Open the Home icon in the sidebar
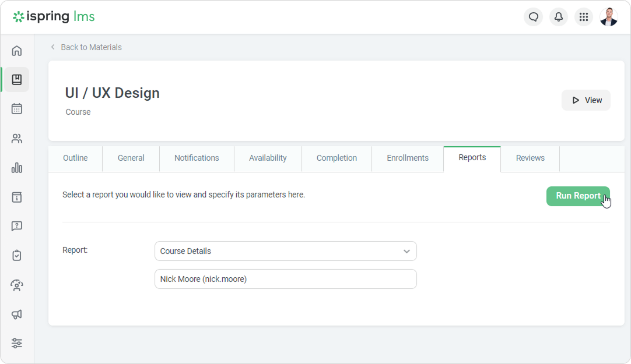631x364 pixels. pos(16,51)
